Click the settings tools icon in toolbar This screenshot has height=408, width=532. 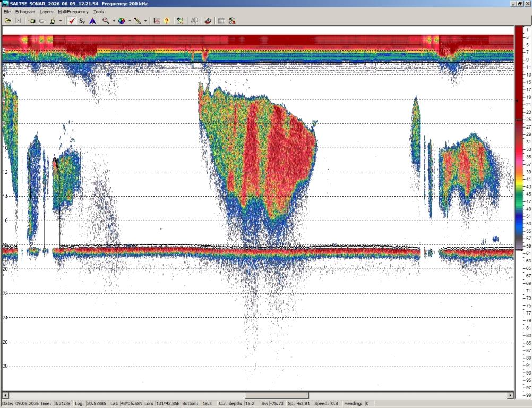[x=231, y=21]
